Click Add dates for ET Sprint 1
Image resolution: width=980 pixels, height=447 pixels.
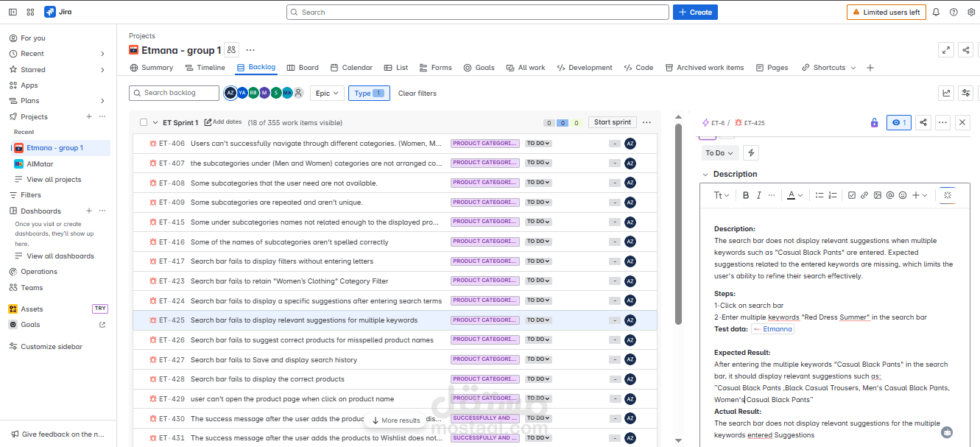(223, 122)
